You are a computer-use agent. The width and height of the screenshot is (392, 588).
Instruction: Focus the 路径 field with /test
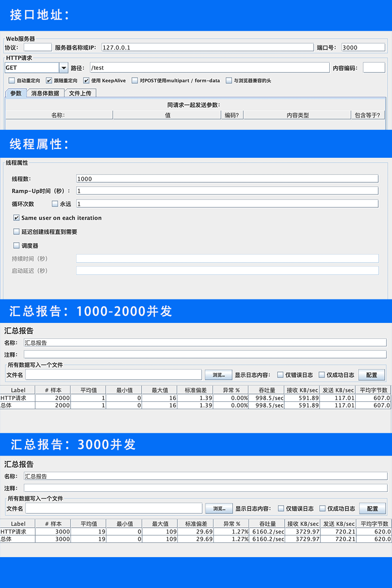click(x=209, y=68)
